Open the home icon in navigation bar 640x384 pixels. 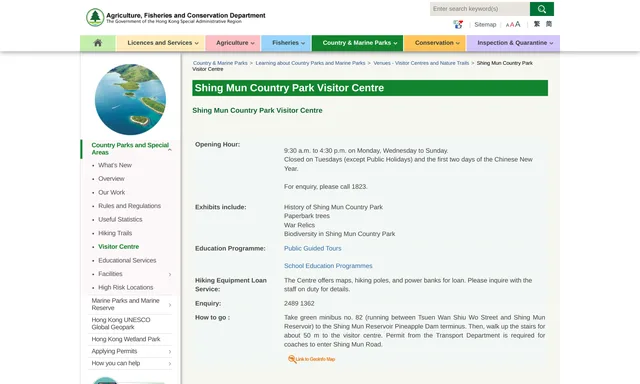(98, 43)
